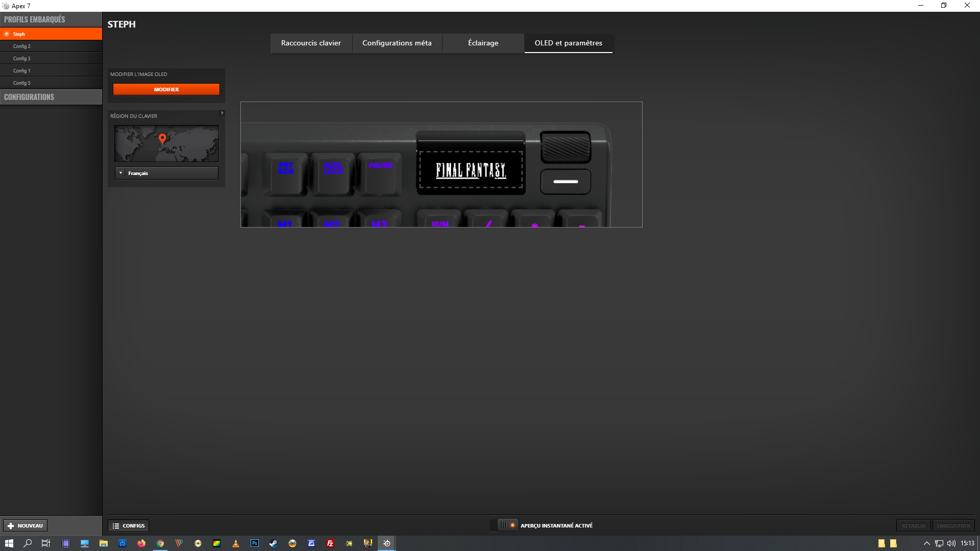Open the Windows Start menu
Viewport: 980px width, 551px height.
pos(9,543)
